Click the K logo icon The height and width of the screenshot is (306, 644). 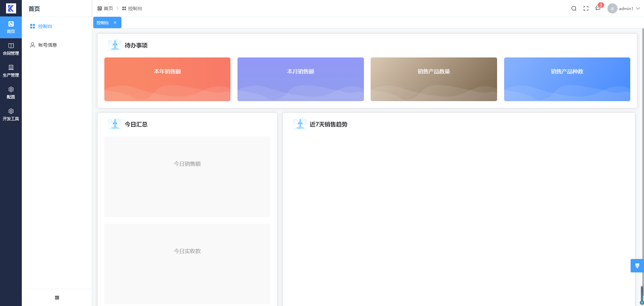(x=11, y=8)
